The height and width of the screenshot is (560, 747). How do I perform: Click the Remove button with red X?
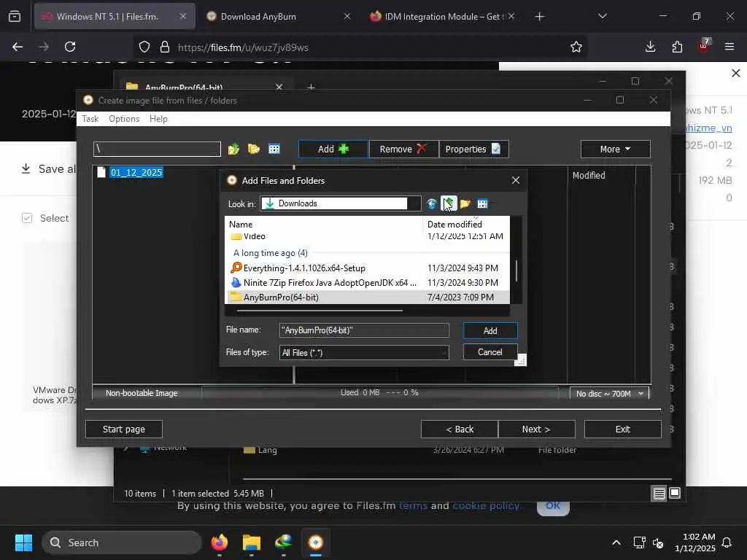click(403, 149)
